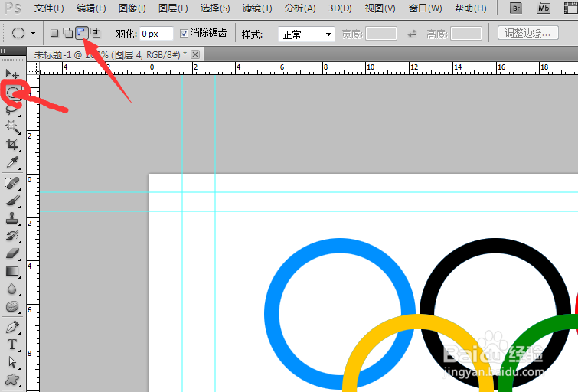Select the Clone Stamp tool
The height and width of the screenshot is (392, 578).
12,218
